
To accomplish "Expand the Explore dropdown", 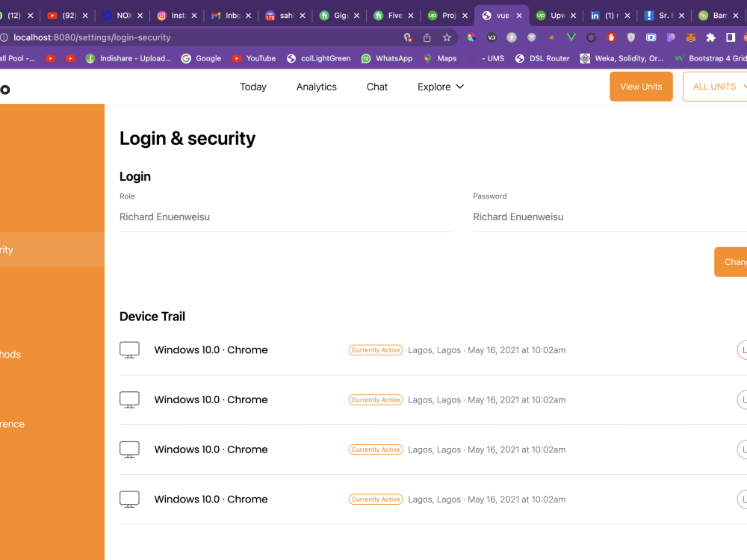I will point(440,87).
